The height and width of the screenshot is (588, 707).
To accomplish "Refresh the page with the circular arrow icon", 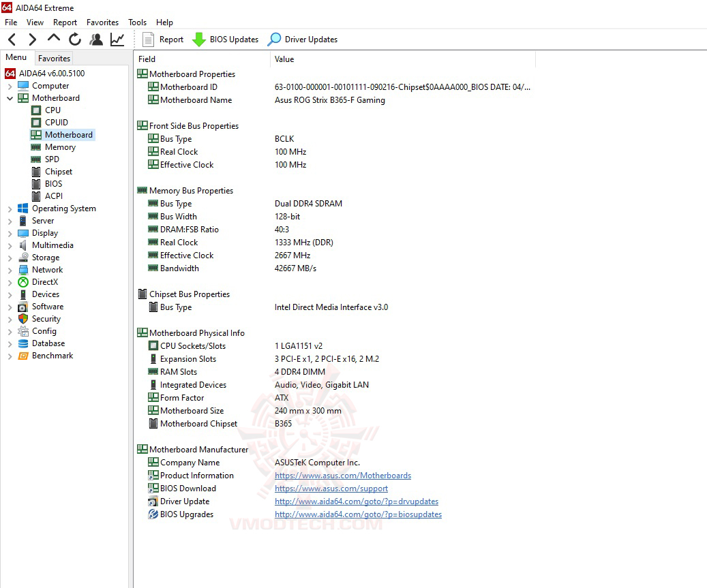I will click(x=75, y=40).
